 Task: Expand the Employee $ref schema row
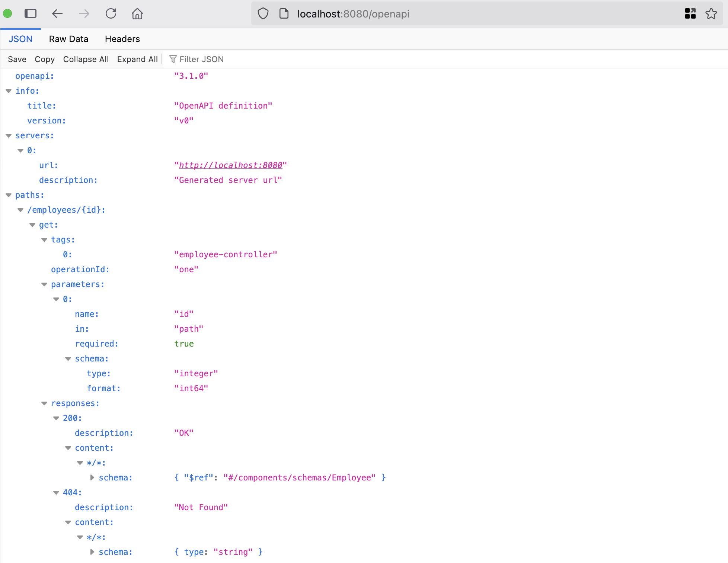tap(92, 477)
